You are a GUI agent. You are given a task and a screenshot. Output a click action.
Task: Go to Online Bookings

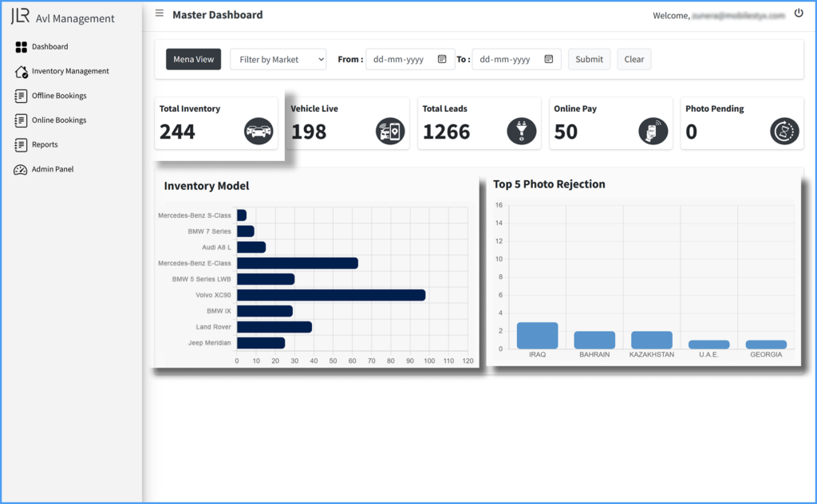[58, 120]
